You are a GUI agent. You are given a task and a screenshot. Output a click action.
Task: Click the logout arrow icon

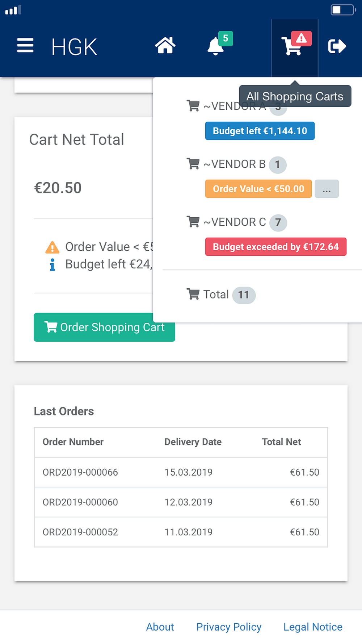[x=337, y=46]
